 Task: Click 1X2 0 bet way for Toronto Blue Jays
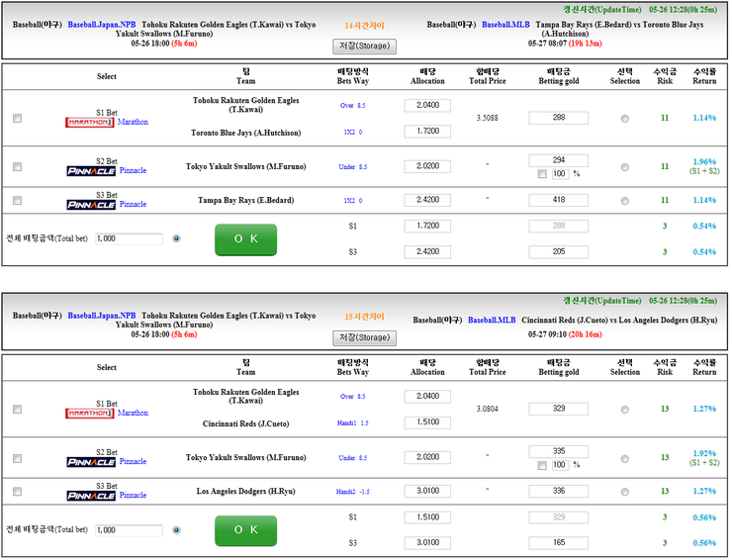tap(353, 133)
